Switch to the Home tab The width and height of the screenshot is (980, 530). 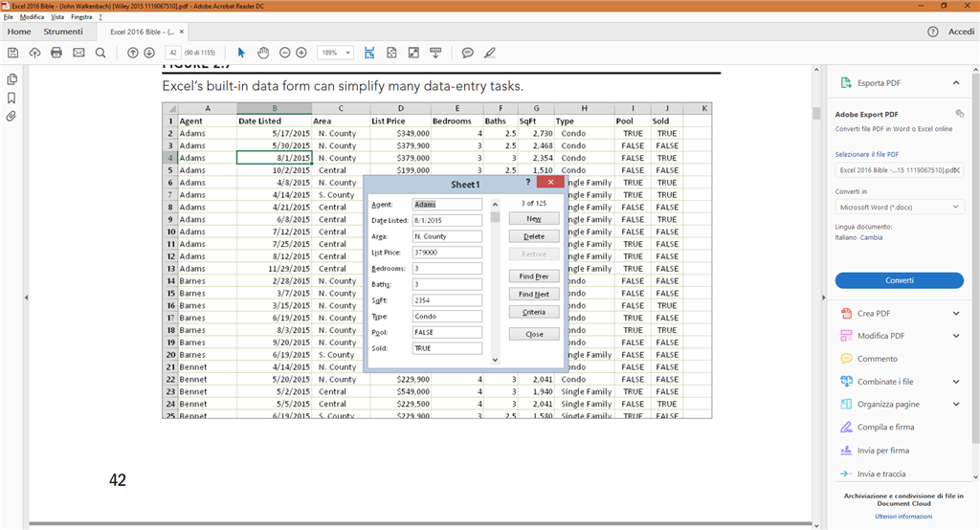pyautogui.click(x=19, y=32)
